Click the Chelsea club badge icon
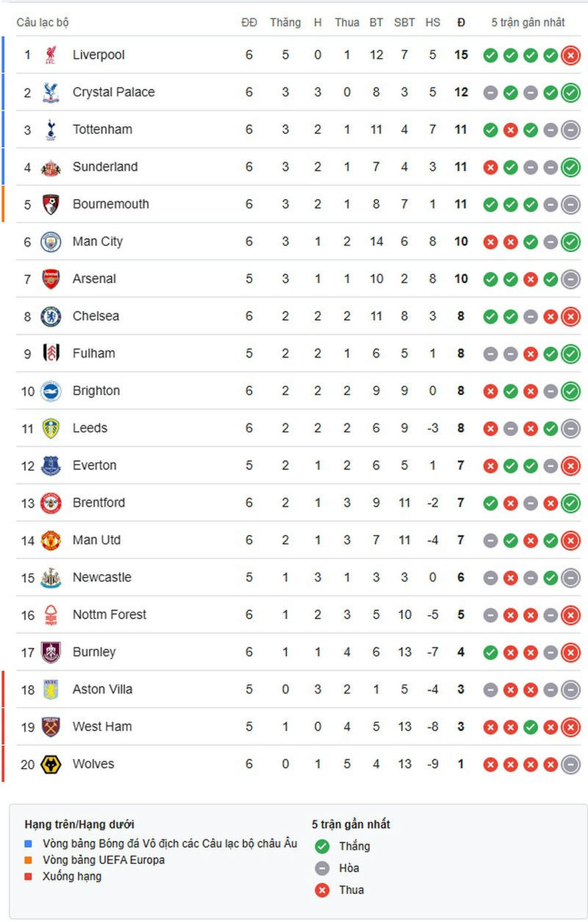 (51, 317)
